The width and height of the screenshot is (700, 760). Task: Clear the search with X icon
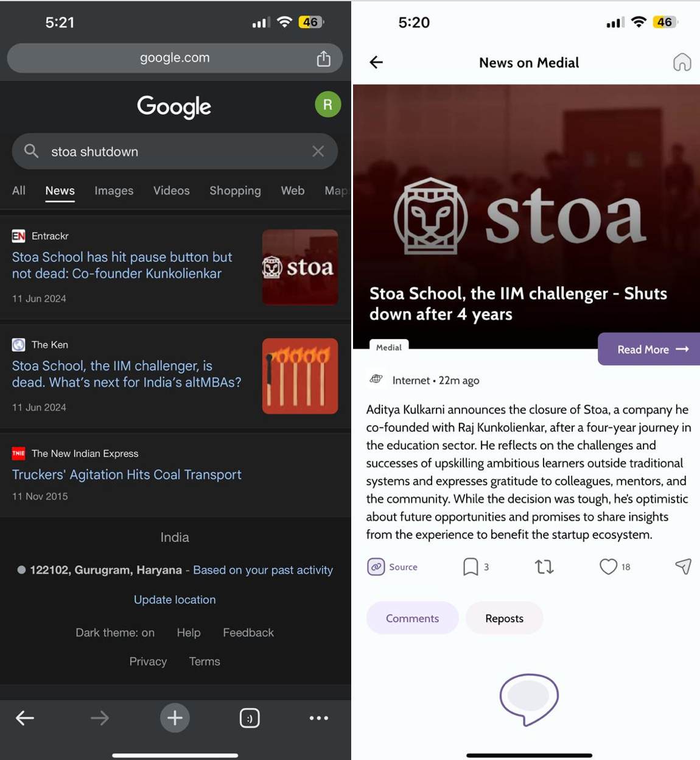click(x=318, y=152)
